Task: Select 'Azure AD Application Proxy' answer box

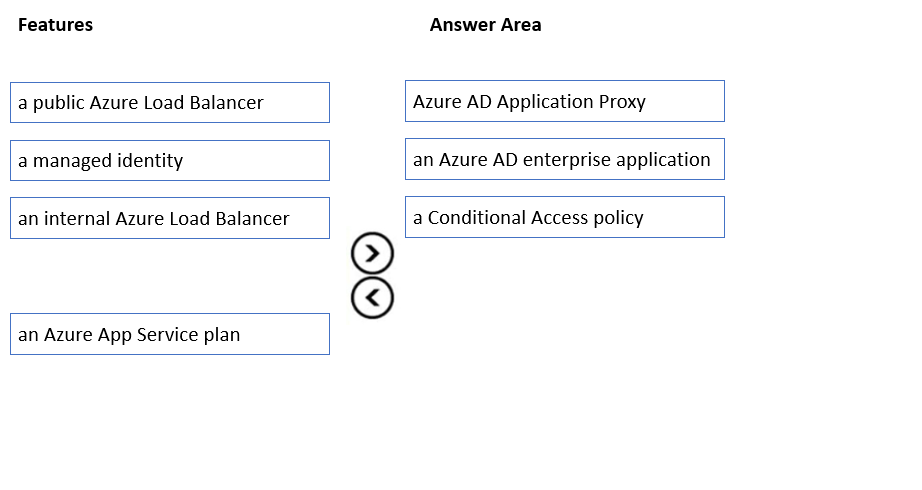Action: [564, 102]
